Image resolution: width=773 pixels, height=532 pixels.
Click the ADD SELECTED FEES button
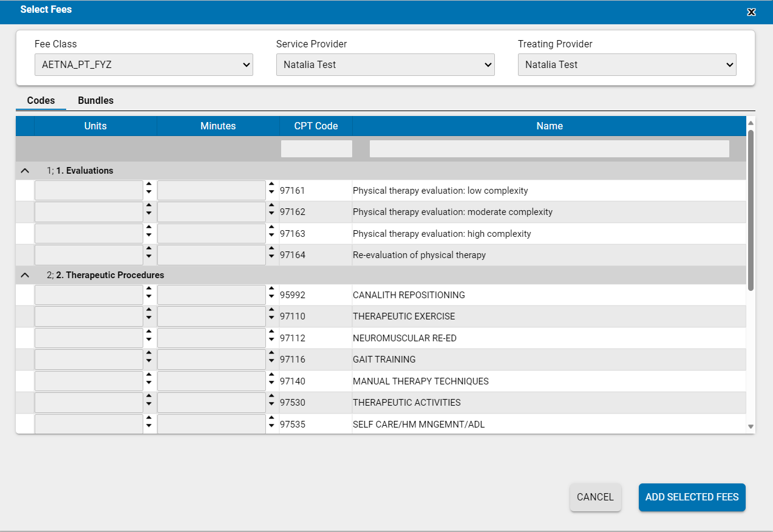pos(692,497)
